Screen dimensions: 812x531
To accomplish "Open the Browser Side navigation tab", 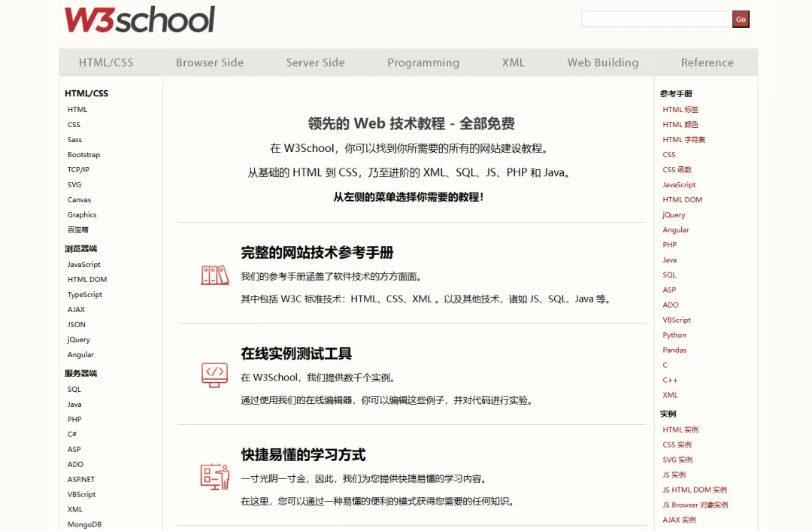I will click(210, 62).
